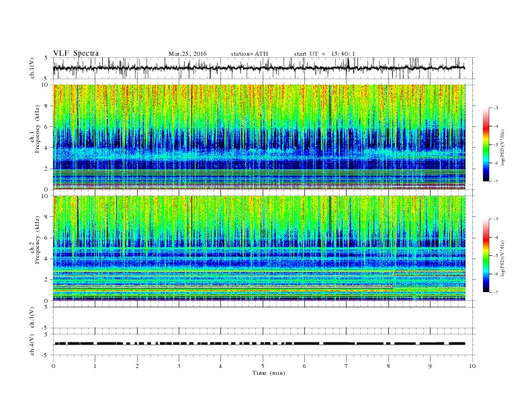Click the ch.1 spectrogram color bar

coord(486,144)
